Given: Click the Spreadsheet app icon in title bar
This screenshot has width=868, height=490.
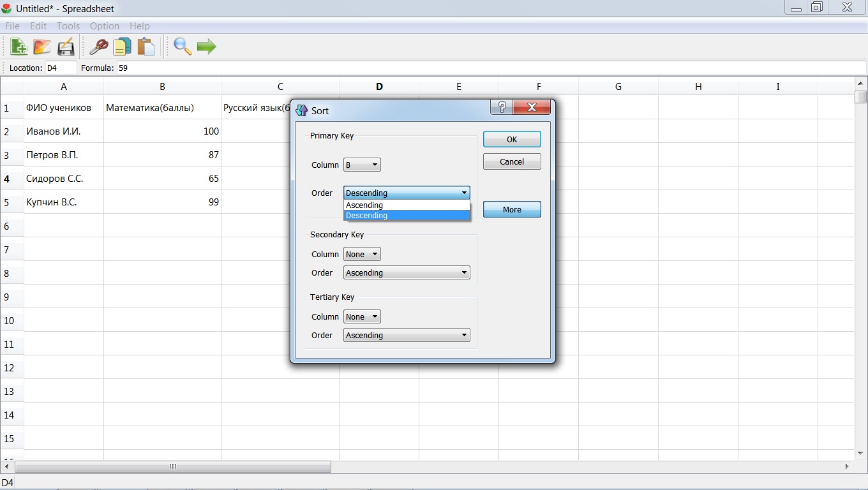Looking at the screenshot, I should coord(7,8).
